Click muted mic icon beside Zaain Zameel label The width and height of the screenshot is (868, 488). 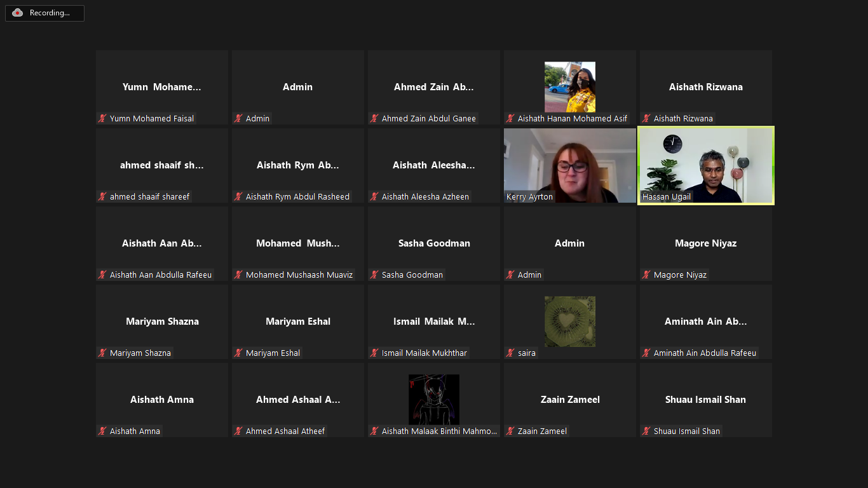coord(510,431)
